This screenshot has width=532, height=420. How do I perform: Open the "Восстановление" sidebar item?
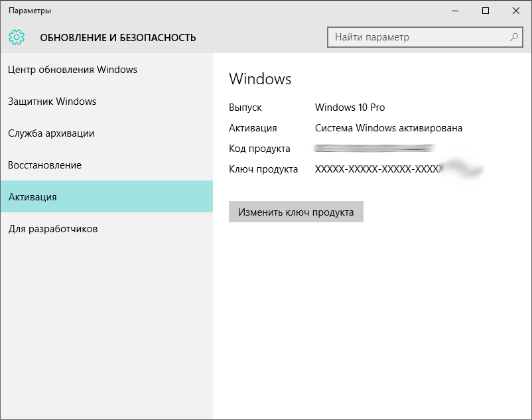click(x=44, y=165)
